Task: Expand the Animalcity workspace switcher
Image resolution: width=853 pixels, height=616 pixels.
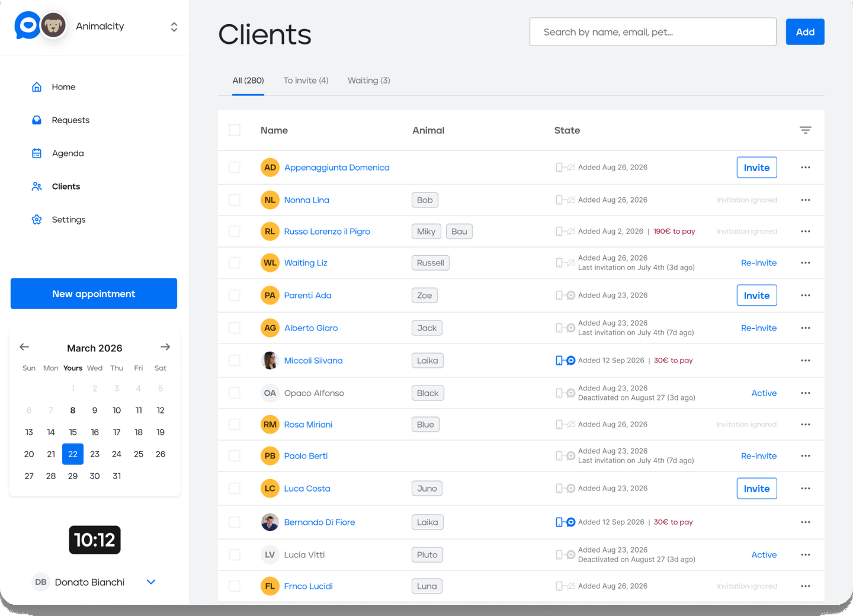Action: [x=174, y=27]
